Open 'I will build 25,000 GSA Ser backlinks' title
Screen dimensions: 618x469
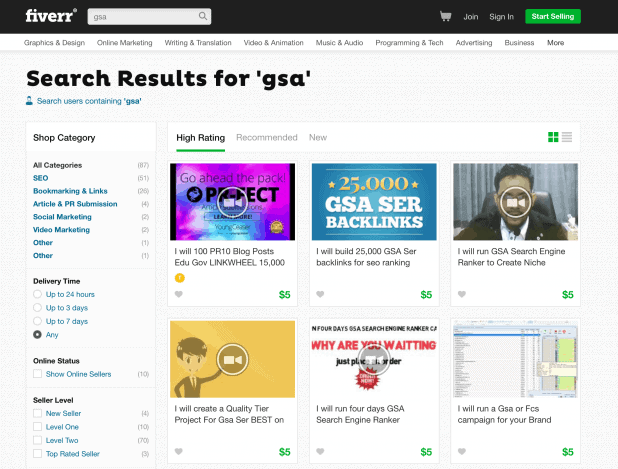[x=366, y=257]
